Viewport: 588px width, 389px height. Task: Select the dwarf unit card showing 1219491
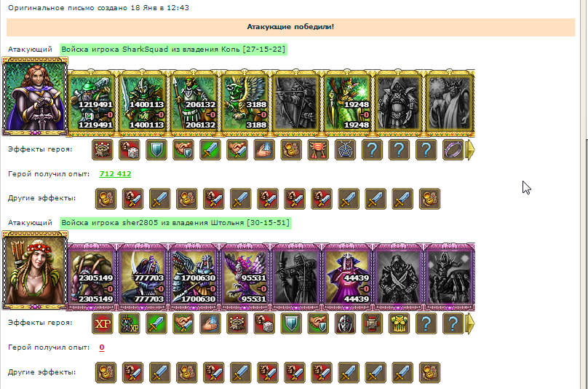(x=92, y=101)
